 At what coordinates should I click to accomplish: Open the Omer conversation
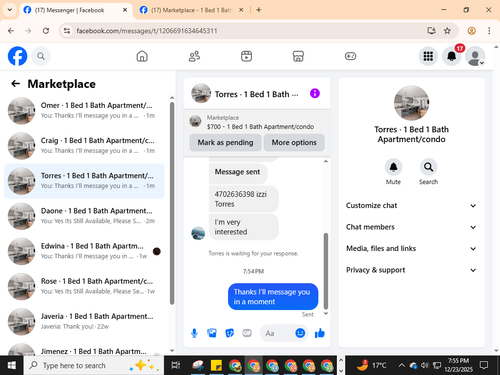84,111
